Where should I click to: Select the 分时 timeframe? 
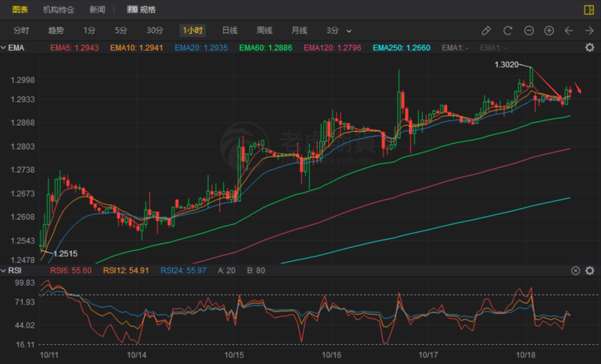21,30
